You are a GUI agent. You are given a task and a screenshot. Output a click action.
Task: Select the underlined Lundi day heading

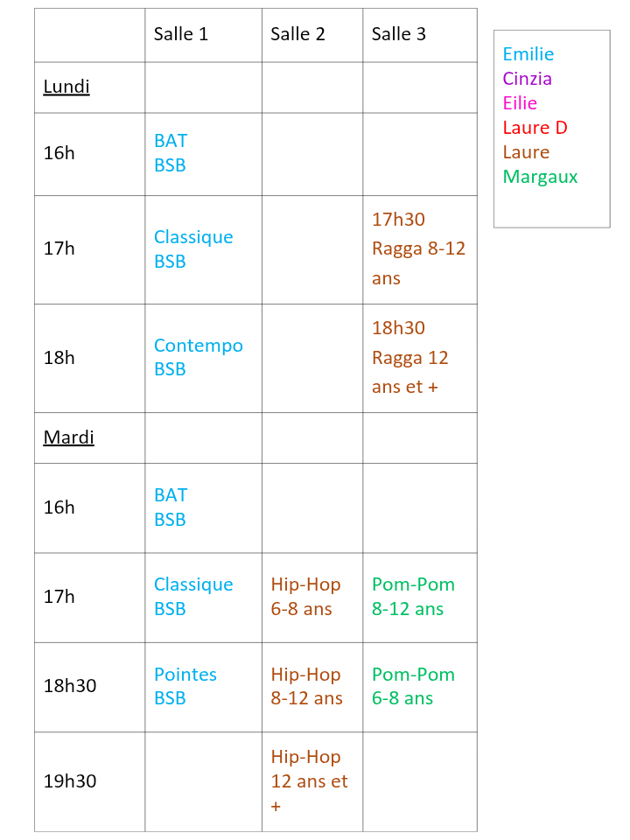66,87
